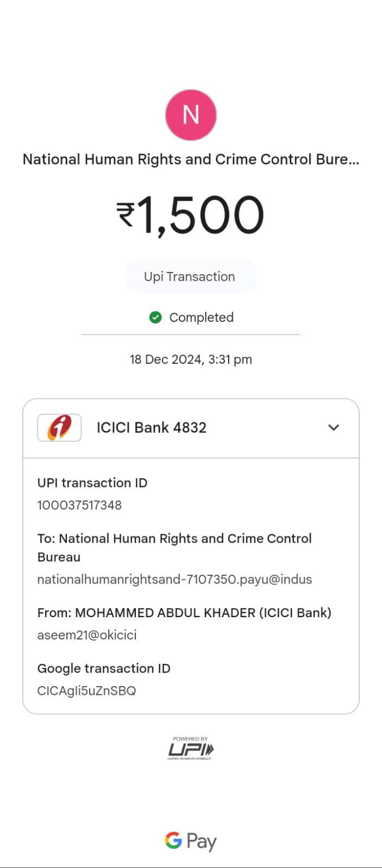Viewport: 382px width, 868px height.
Task: Click the Completed status text
Action: [201, 318]
